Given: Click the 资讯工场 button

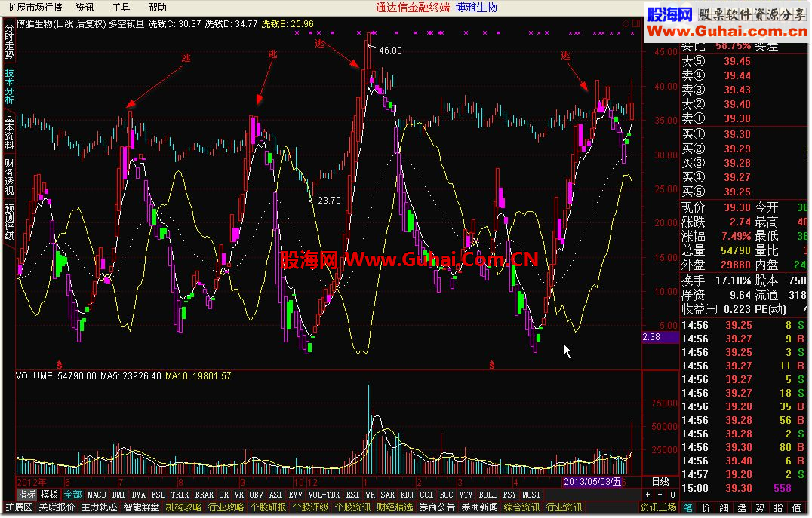Looking at the screenshot, I should pyautogui.click(x=659, y=507).
